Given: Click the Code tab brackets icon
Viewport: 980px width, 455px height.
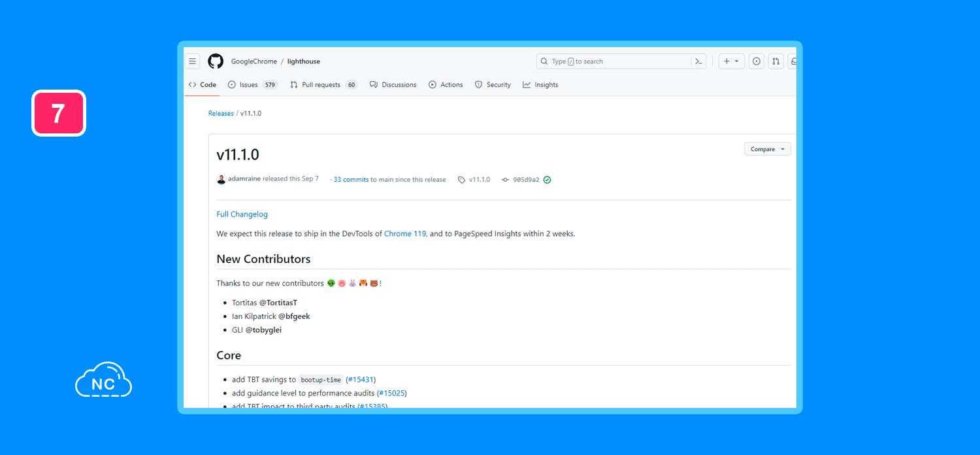Looking at the screenshot, I should tap(193, 85).
